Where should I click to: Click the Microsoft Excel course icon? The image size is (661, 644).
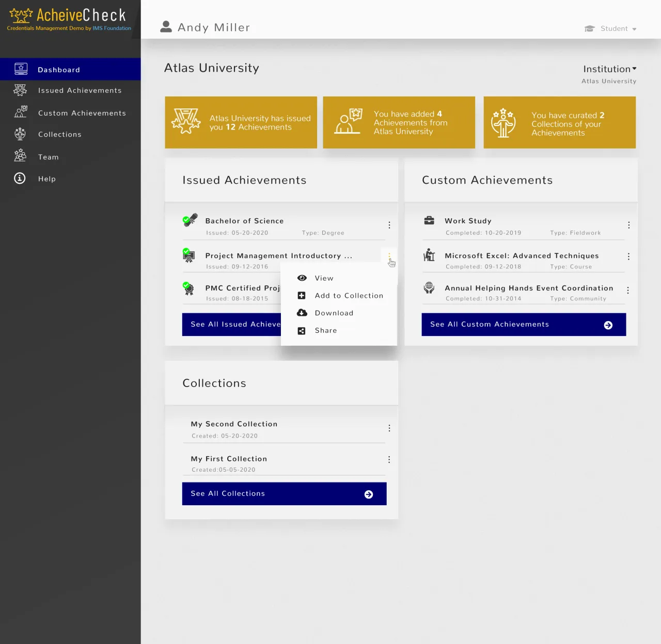point(429,255)
